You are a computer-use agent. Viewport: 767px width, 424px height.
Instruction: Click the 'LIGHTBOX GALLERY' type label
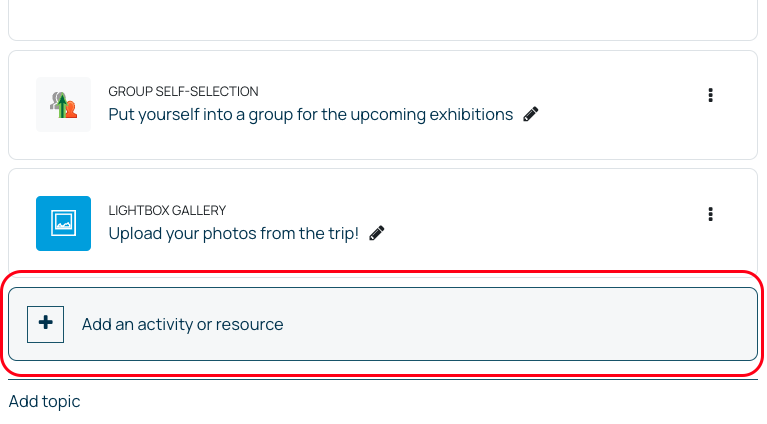tap(167, 210)
